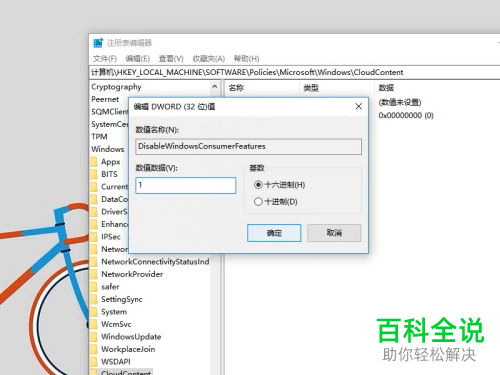
Task: Select the Peernet tree key
Action: click(x=105, y=99)
